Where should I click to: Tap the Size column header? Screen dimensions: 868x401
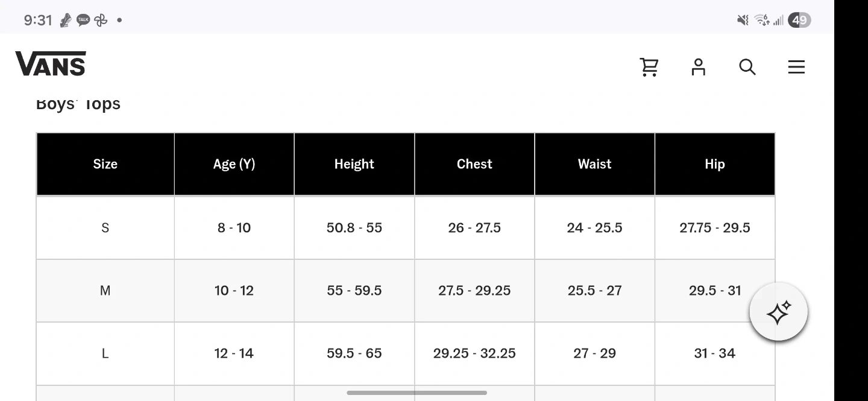[105, 164]
